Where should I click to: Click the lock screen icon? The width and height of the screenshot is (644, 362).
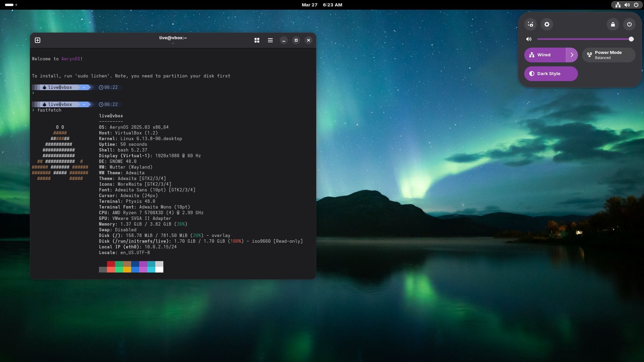[613, 24]
